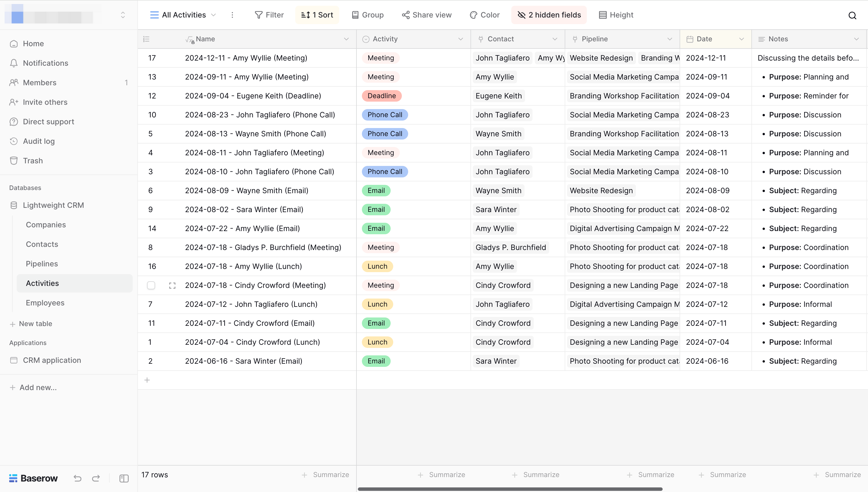868x492 pixels.
Task: Select checkbox on Cindy Crowford Meeting row
Action: 151,286
